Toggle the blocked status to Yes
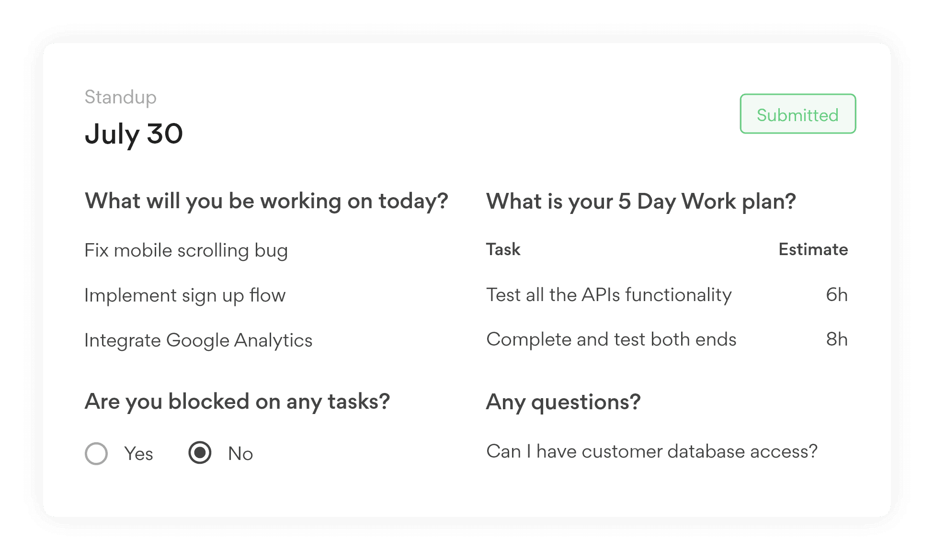Viewport: 934px width, 560px height. point(96,453)
